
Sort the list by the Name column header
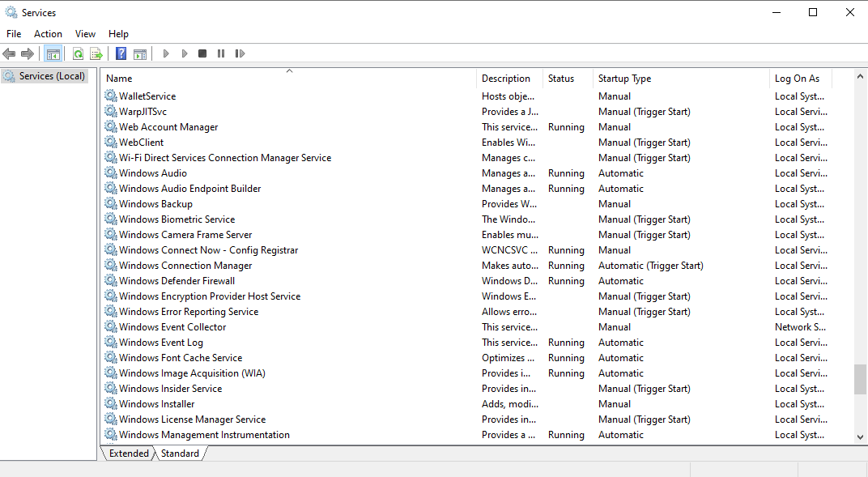click(x=288, y=79)
